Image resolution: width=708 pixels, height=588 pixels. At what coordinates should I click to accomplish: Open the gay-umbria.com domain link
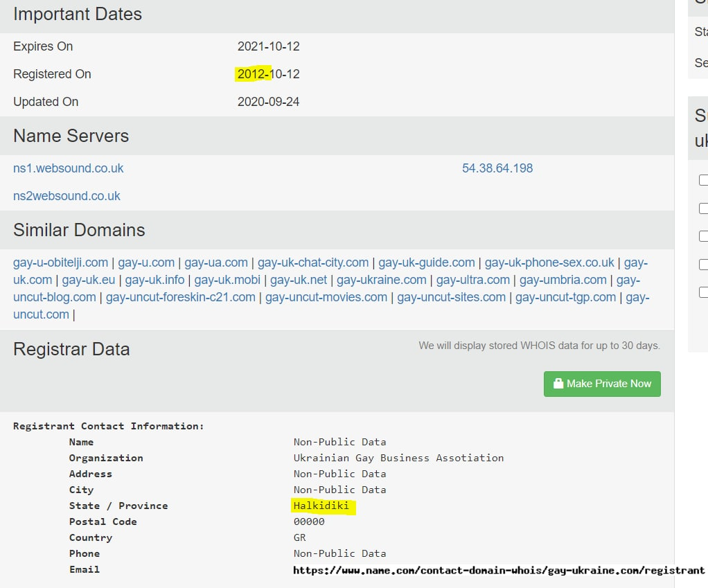pos(563,280)
